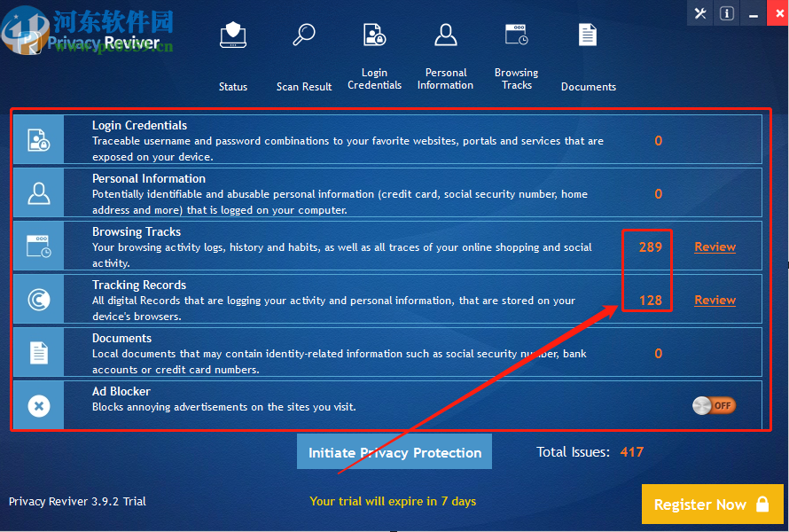Image resolution: width=789 pixels, height=532 pixels.
Task: Click the trial expiry notice text
Action: coord(393,501)
